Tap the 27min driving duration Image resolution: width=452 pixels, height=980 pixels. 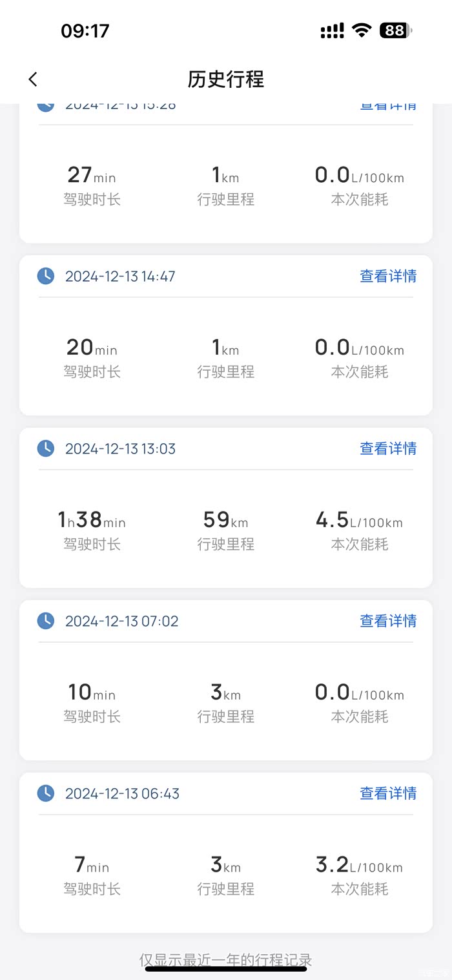click(92, 175)
